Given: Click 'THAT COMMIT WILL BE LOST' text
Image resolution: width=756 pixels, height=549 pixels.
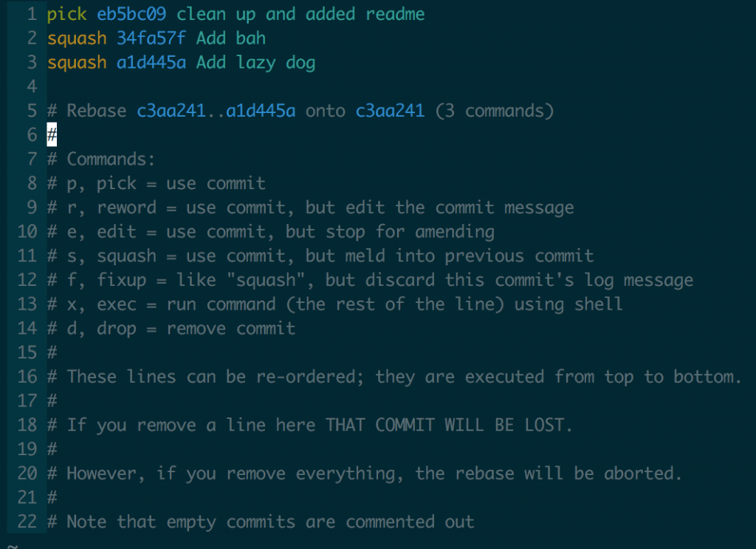Looking at the screenshot, I should (444, 425).
